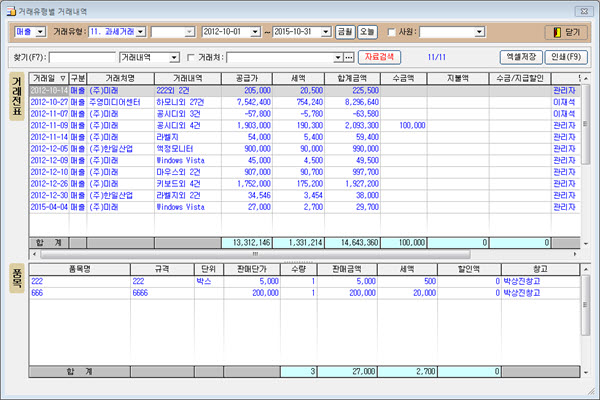Open the 매출 type dropdown
The width and height of the screenshot is (600, 400).
point(39,32)
